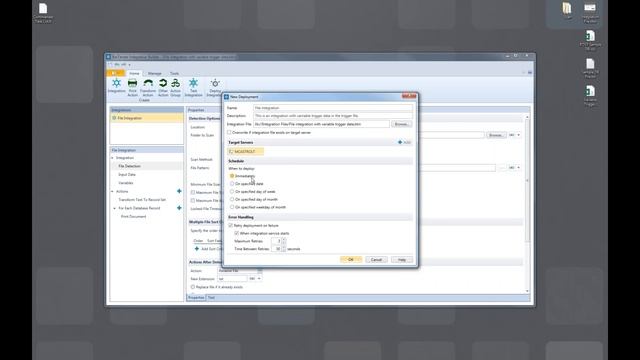Image resolution: width=640 pixels, height=360 pixels.
Task: Select Variables tree item
Action: pyautogui.click(x=126, y=183)
